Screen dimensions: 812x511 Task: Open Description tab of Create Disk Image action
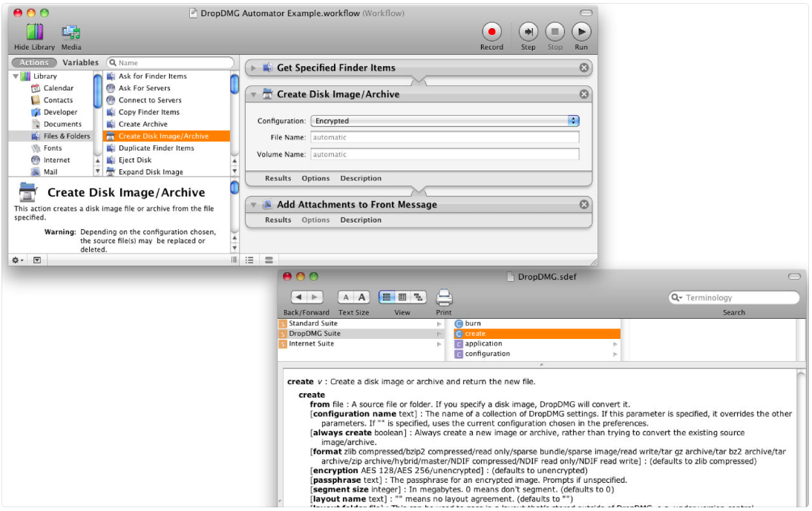(x=361, y=179)
